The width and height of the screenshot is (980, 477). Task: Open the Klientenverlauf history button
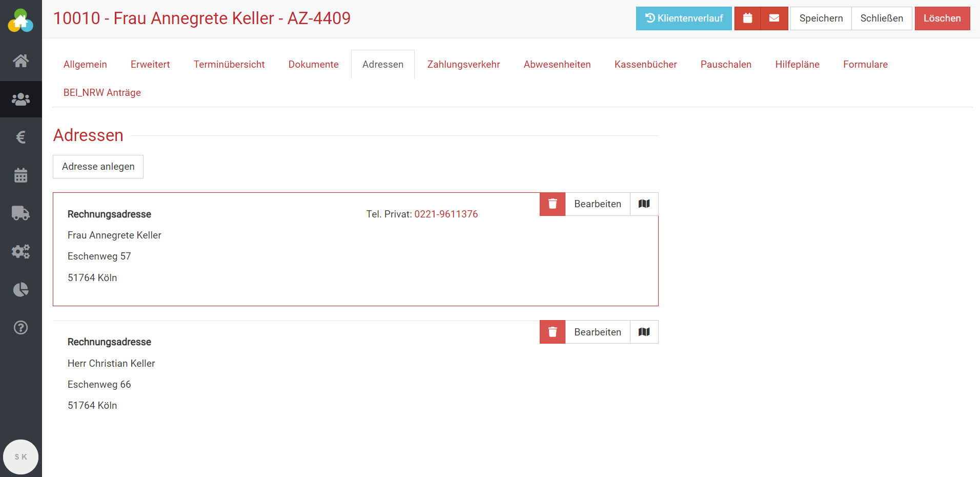[683, 18]
